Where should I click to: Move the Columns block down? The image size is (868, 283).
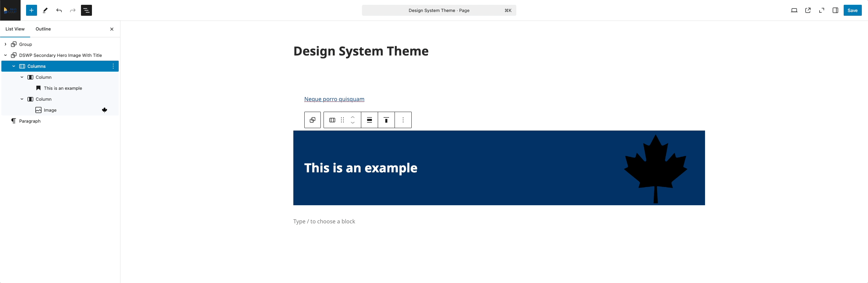[353, 123]
